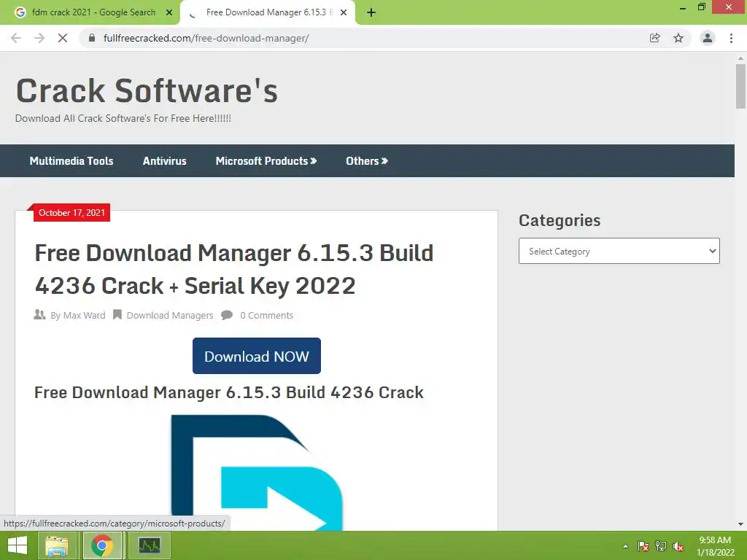Click the comments speech bubble icon
The image size is (747, 560).
(x=227, y=315)
